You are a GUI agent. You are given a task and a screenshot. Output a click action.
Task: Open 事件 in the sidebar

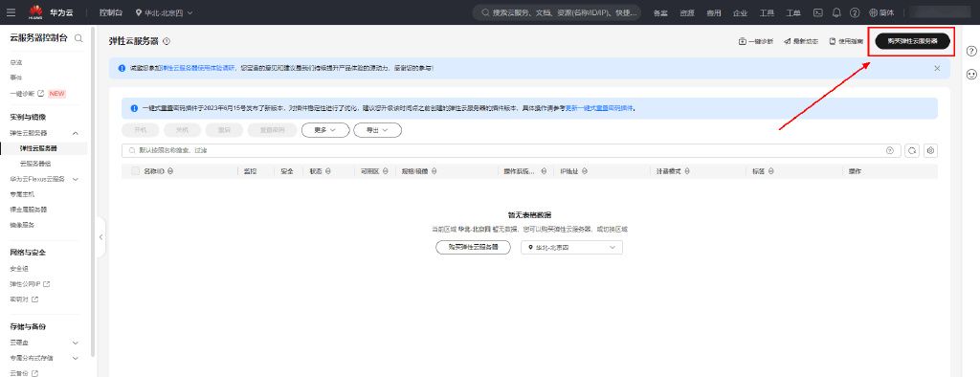pyautogui.click(x=16, y=78)
